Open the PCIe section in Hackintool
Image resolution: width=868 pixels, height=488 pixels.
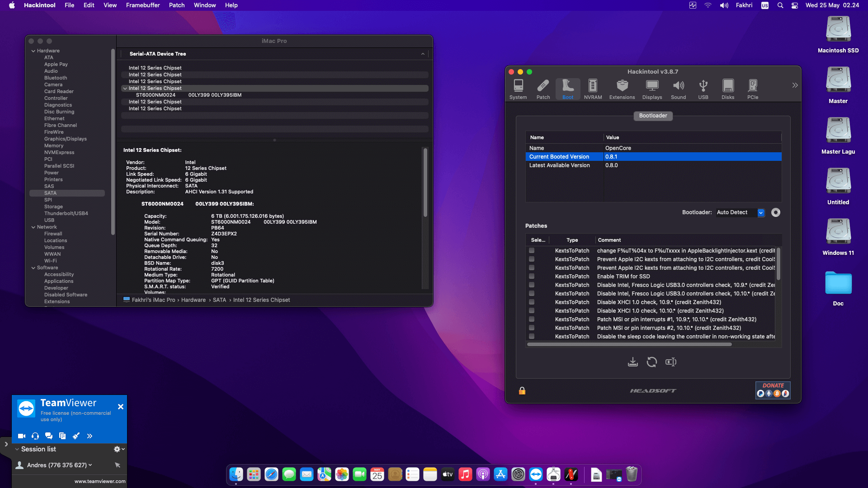pyautogui.click(x=753, y=89)
